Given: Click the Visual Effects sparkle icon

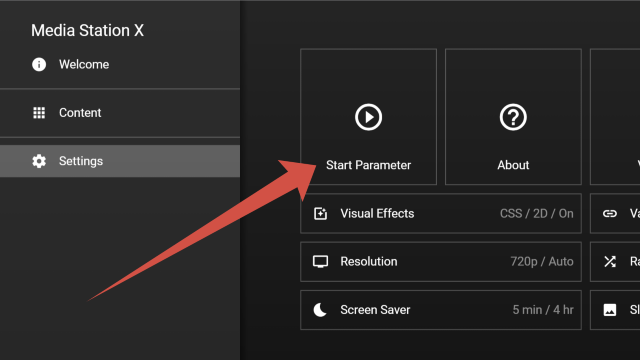Looking at the screenshot, I should coord(320,213).
